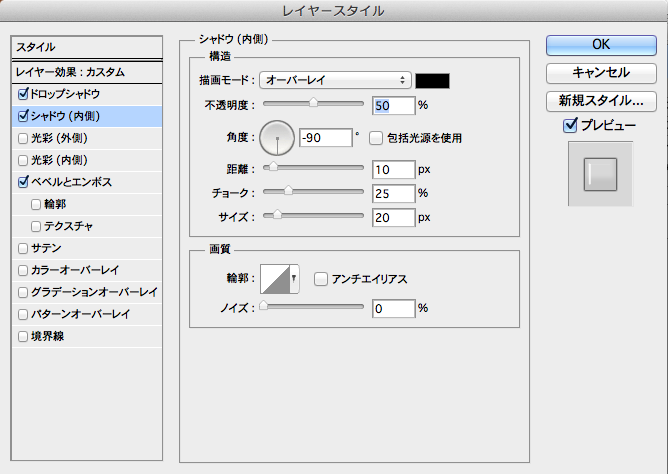Select the ドロップシャドウ effect label
The height and width of the screenshot is (474, 668).
[x=65, y=94]
